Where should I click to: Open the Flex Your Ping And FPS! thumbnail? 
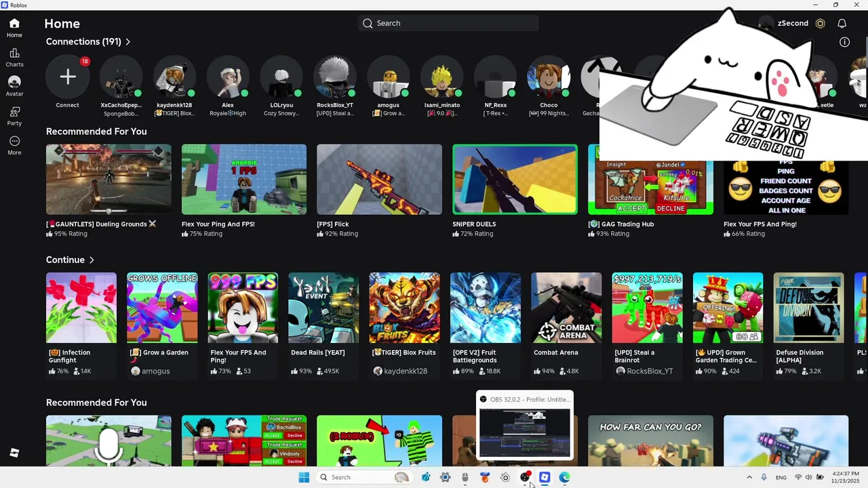tap(244, 179)
